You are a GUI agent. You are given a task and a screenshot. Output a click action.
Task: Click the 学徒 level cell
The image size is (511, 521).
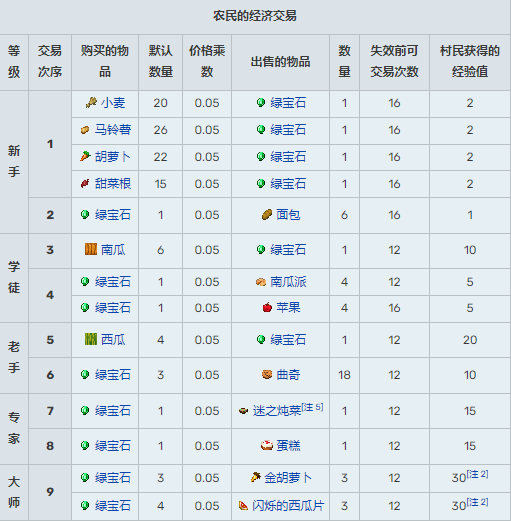click(x=14, y=277)
